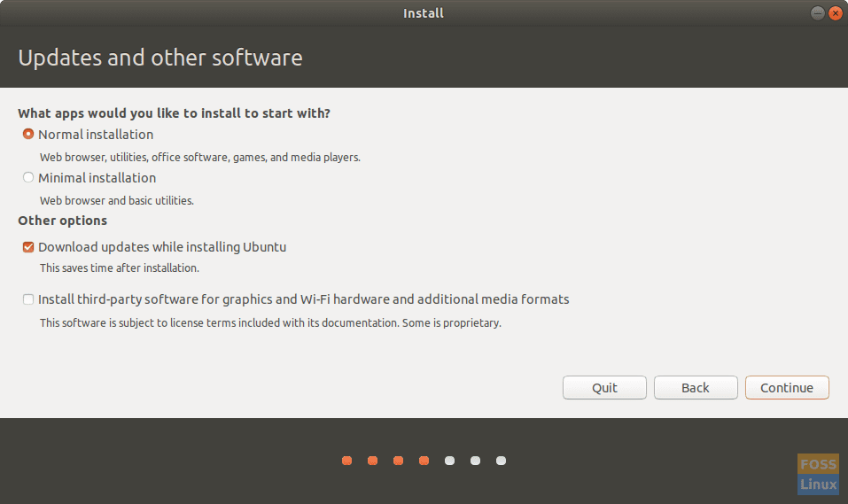The width and height of the screenshot is (848, 504).
Task: Click the 'This saves time after installation.' text
Action: click(x=120, y=268)
